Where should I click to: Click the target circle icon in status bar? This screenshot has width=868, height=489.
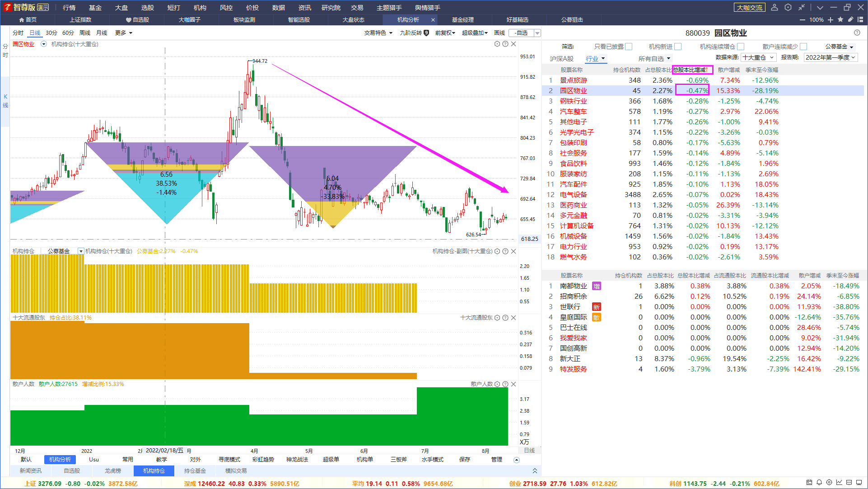829,483
